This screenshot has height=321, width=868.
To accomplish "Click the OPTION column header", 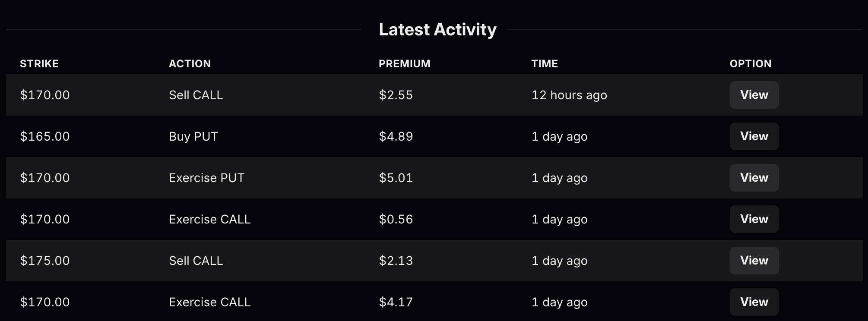I will pyautogui.click(x=750, y=64).
